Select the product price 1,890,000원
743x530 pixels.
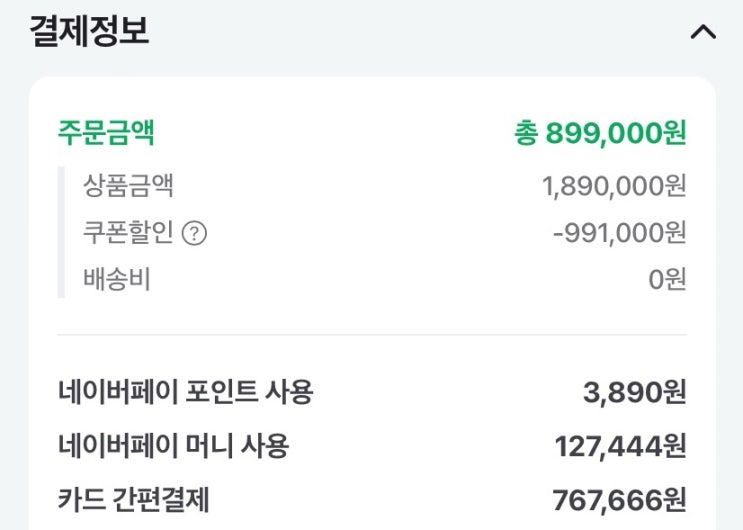[614, 185]
